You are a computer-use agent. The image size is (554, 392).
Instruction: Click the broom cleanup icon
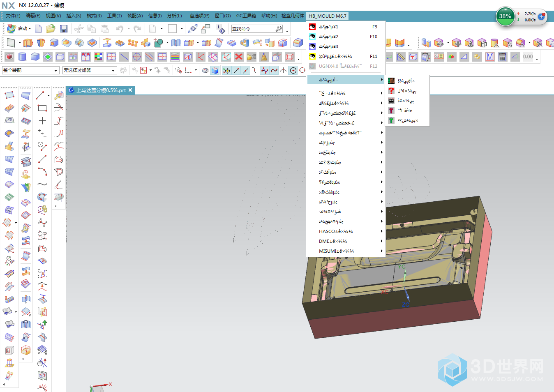(264, 56)
